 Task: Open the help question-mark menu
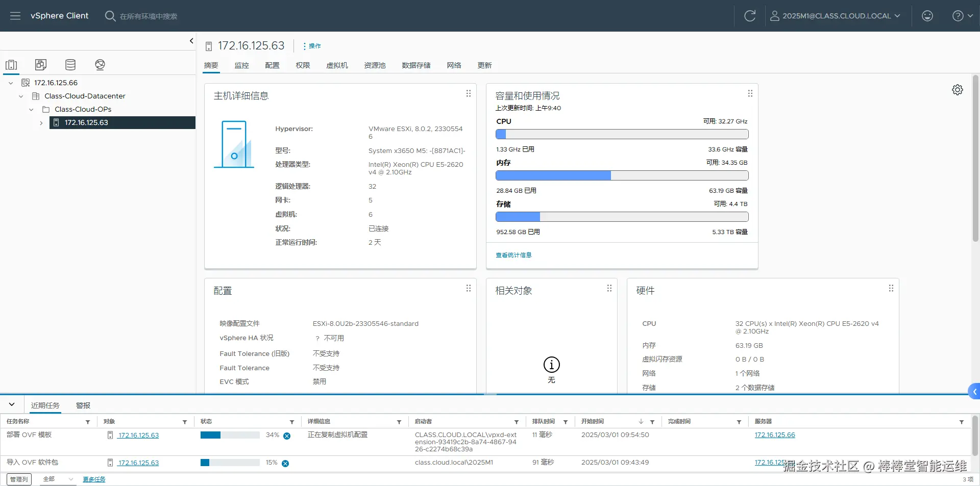pyautogui.click(x=962, y=16)
